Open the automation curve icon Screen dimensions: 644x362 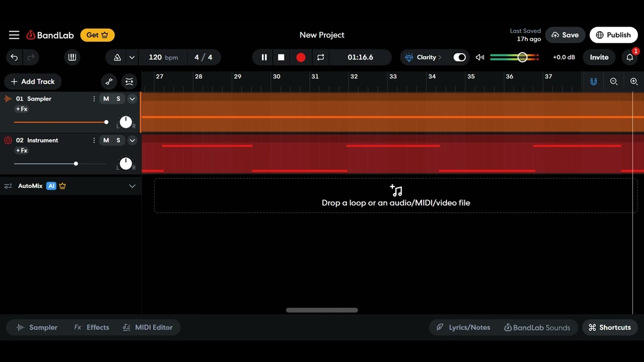pos(109,81)
